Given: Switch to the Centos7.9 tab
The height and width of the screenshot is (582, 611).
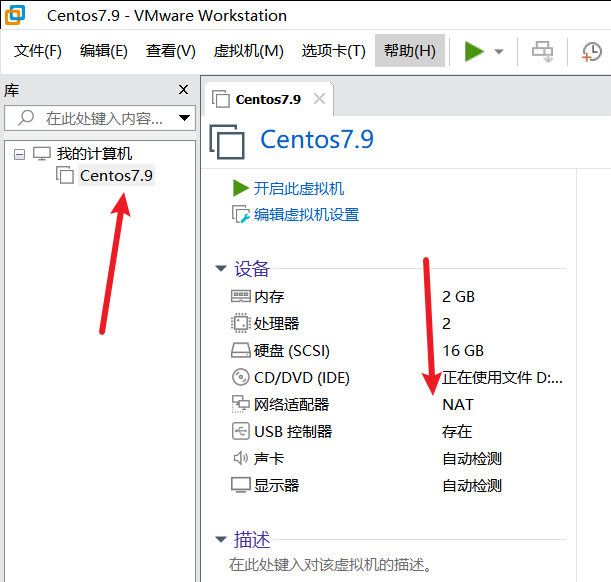Looking at the screenshot, I should click(x=268, y=100).
